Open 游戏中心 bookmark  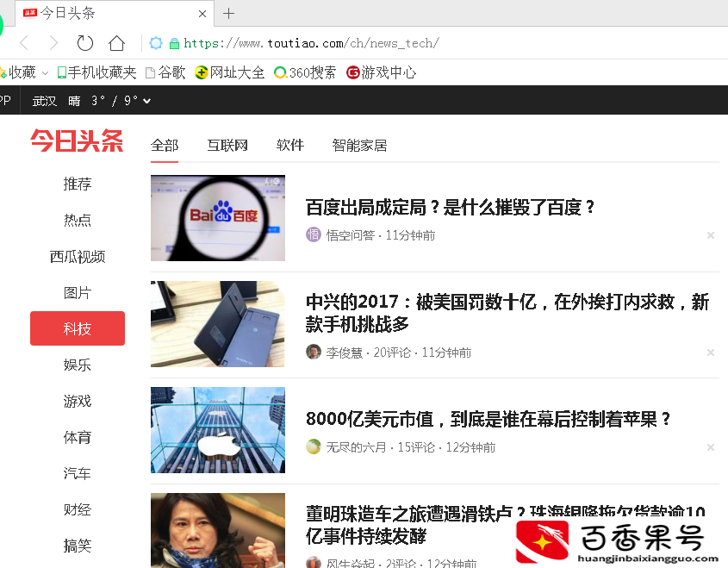click(x=381, y=72)
